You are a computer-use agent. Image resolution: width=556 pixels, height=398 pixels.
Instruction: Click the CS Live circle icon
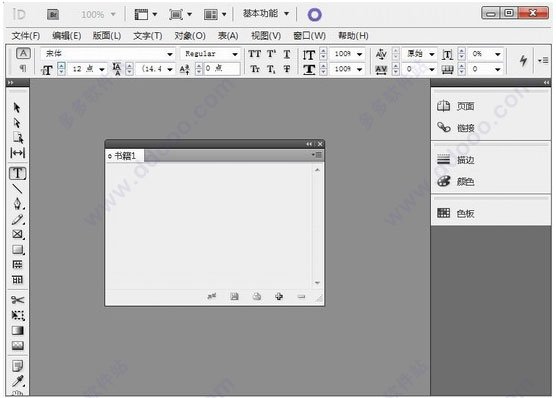click(x=315, y=15)
